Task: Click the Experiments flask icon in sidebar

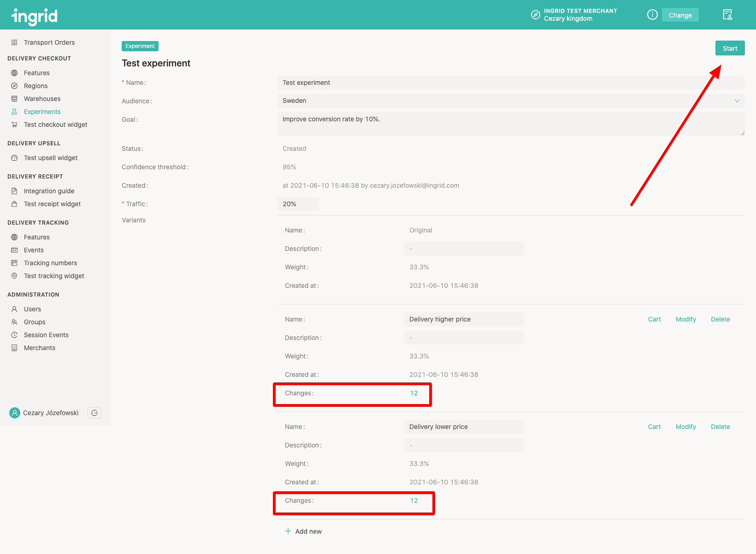Action: (14, 112)
